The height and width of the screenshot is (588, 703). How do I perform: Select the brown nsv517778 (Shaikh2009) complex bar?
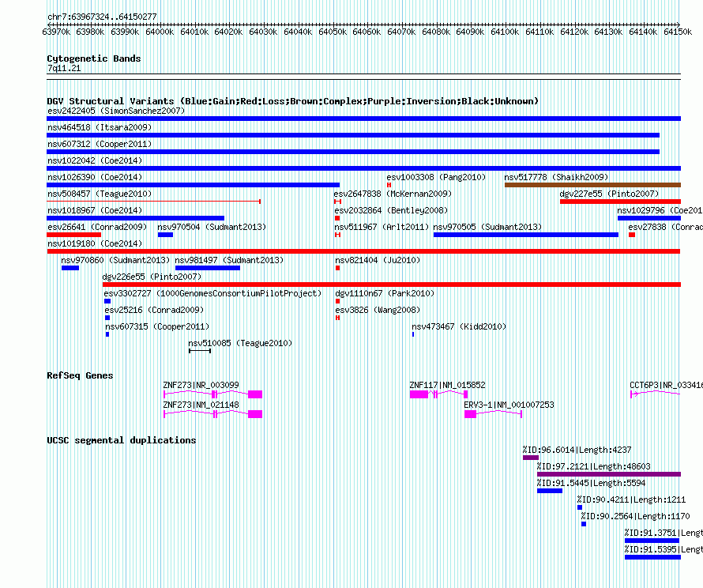point(592,185)
